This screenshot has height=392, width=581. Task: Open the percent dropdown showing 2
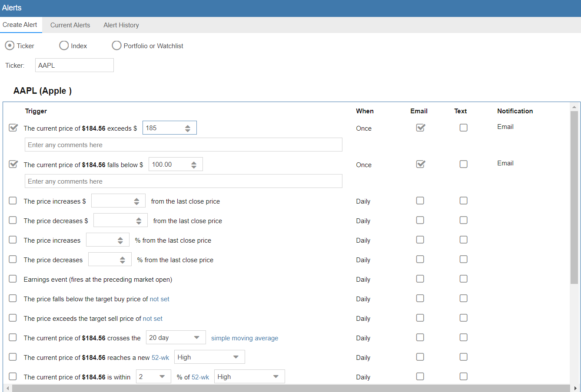(153, 376)
